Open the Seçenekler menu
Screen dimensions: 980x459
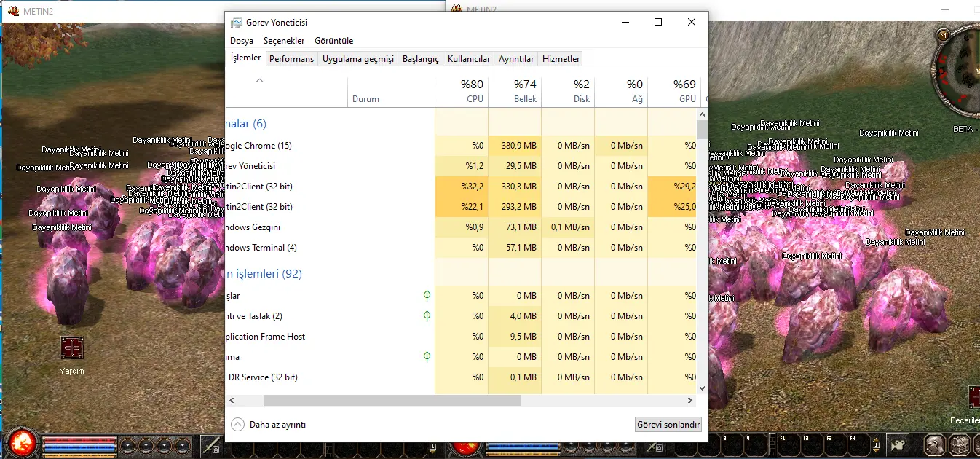pos(284,41)
